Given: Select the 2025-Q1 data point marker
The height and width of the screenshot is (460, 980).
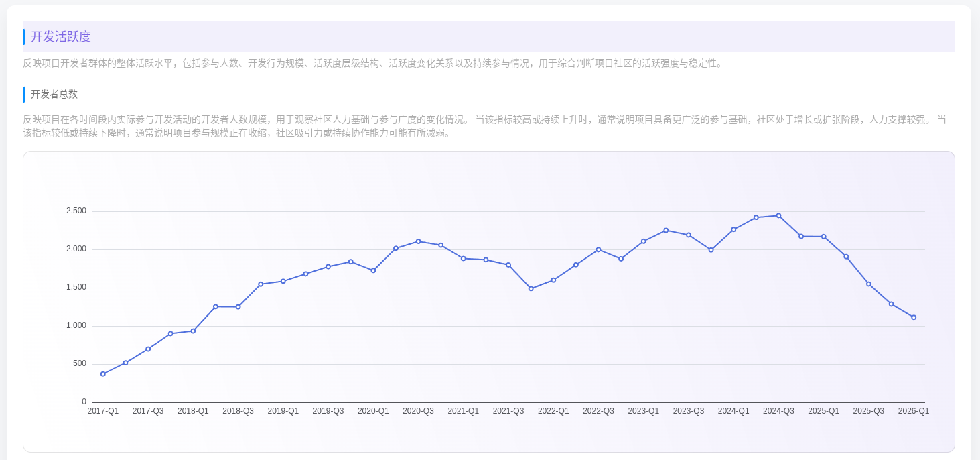Looking at the screenshot, I should (824, 237).
